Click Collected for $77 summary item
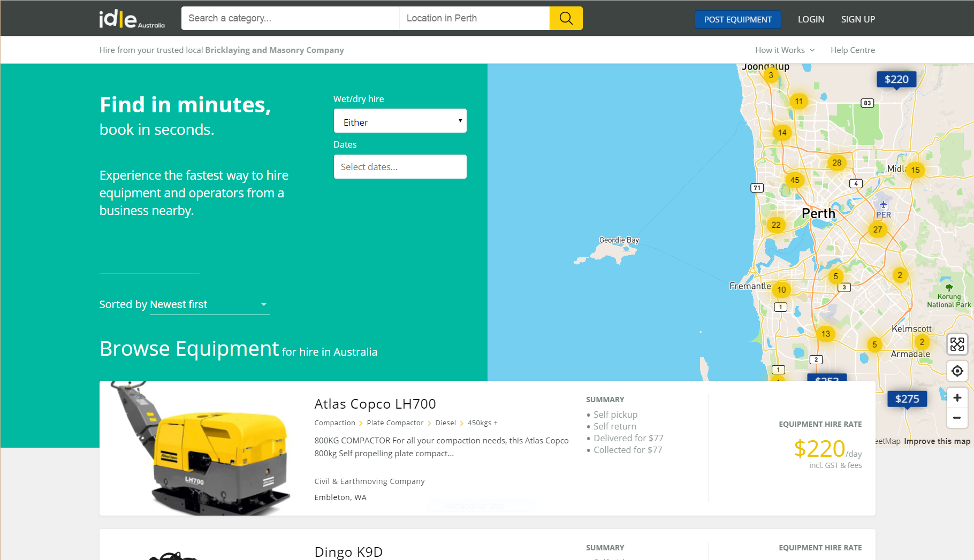The image size is (974, 560). (x=628, y=450)
